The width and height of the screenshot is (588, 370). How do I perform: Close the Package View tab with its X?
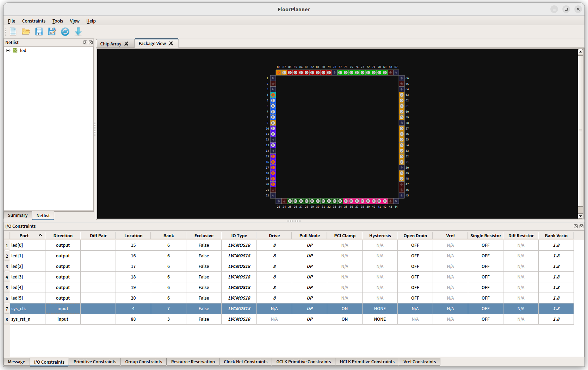click(171, 43)
